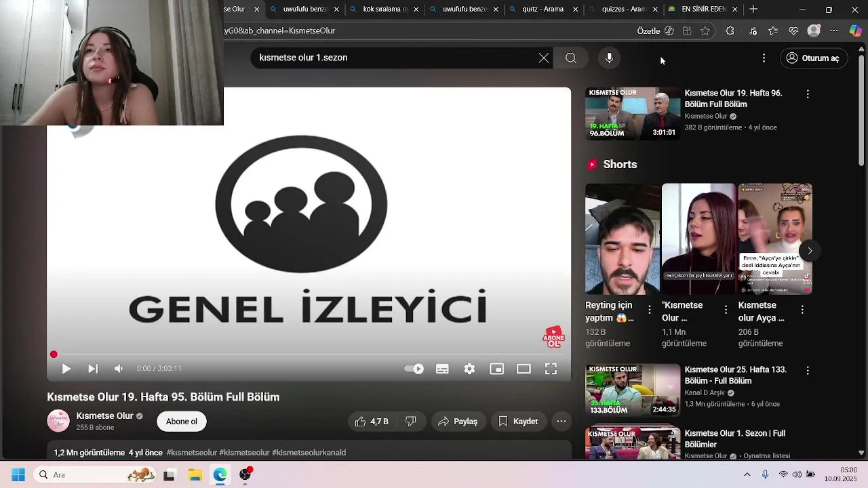The image size is (868, 488).
Task: Clear the YouTube search field
Action: tap(544, 58)
